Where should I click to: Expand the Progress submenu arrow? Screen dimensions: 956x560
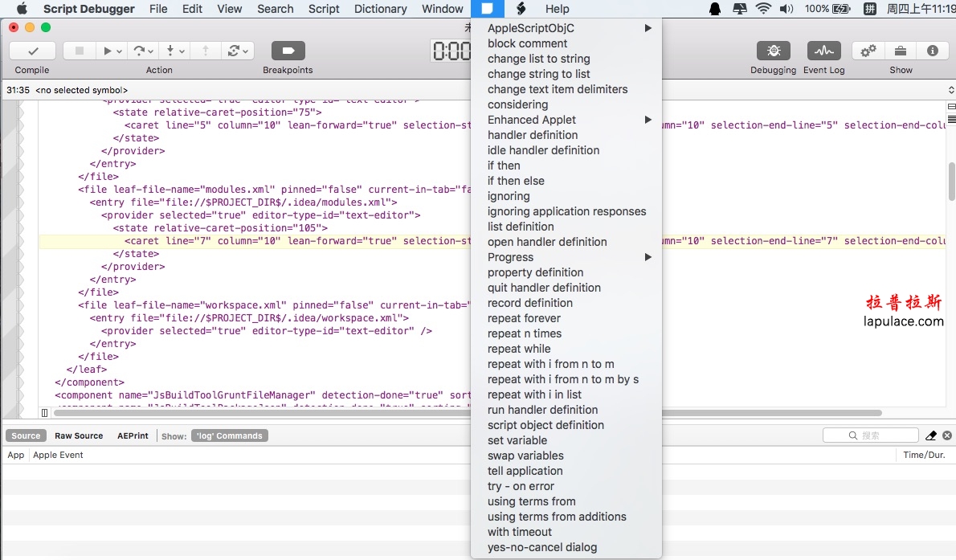click(648, 257)
